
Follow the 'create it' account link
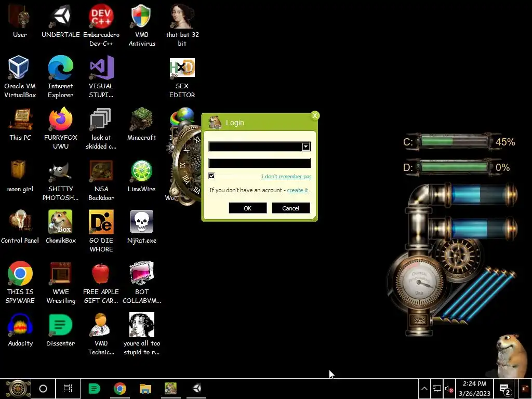click(298, 190)
